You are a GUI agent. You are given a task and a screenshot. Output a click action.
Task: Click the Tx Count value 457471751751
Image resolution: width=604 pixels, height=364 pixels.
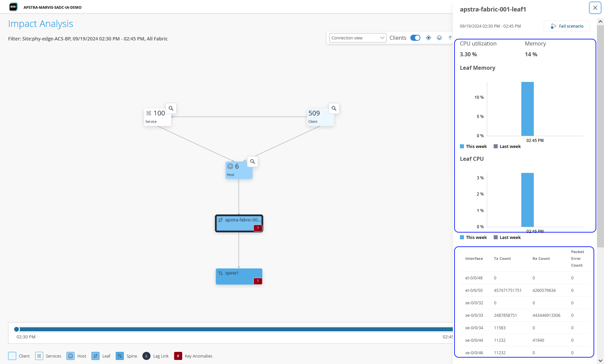[x=508, y=291]
